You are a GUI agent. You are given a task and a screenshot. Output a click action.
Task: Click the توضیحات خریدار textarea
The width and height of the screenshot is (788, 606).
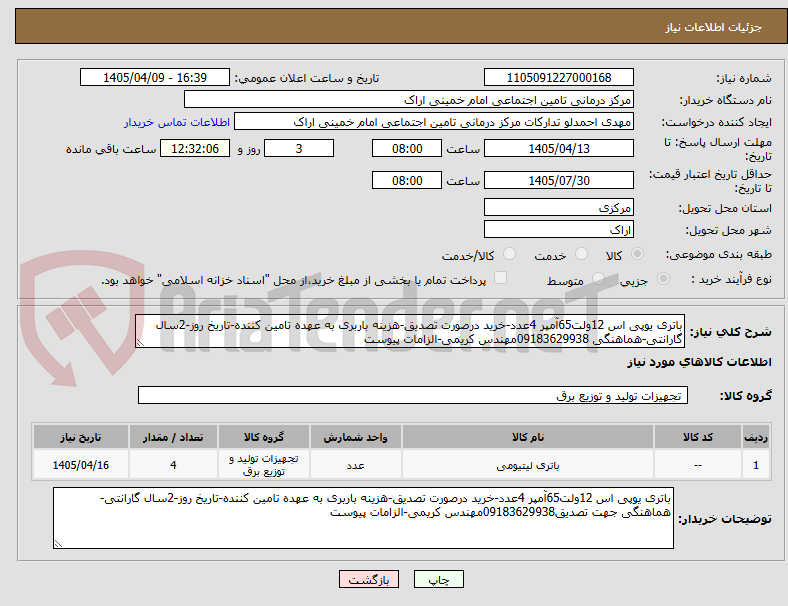pos(363,518)
